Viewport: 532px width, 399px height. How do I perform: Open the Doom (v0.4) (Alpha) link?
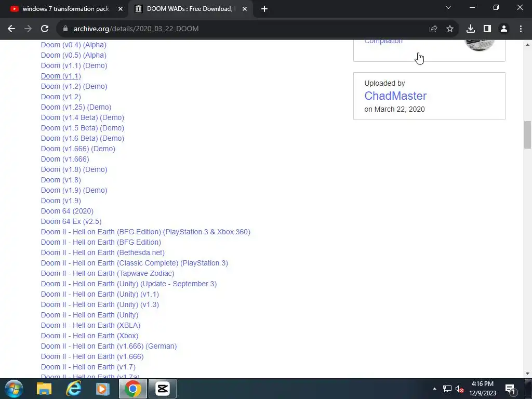click(74, 45)
